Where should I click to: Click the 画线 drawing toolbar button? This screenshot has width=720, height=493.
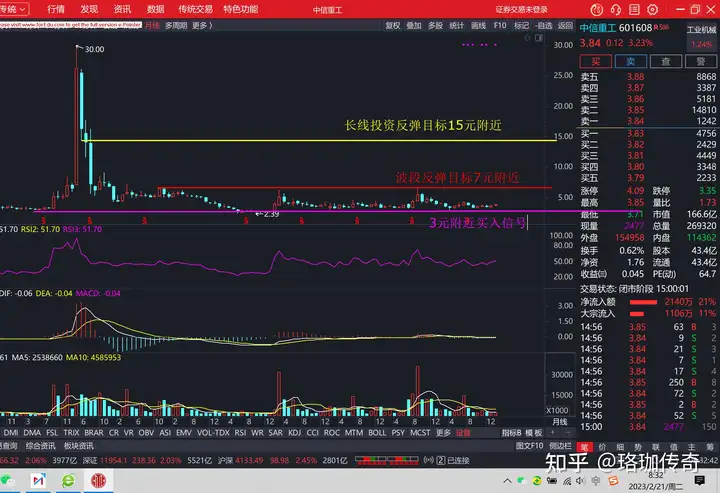(x=478, y=26)
